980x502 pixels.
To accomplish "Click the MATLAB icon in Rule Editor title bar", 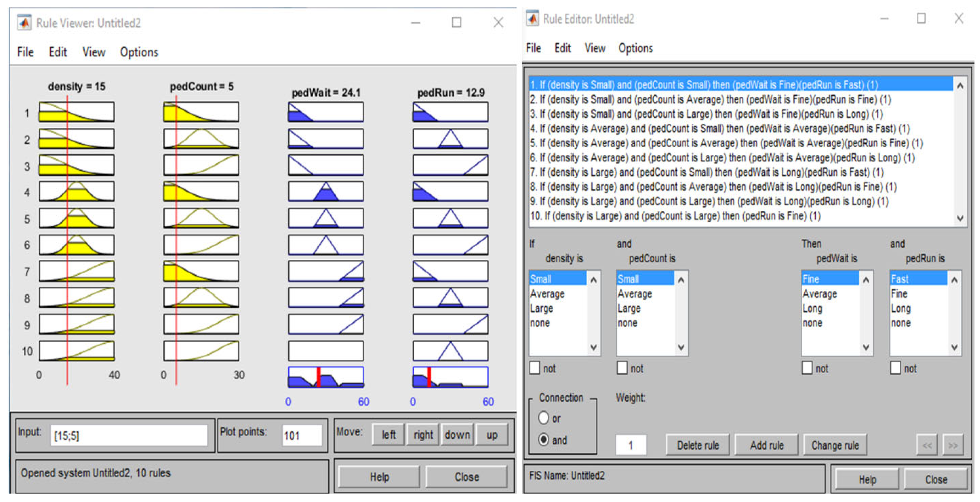I will 532,18.
